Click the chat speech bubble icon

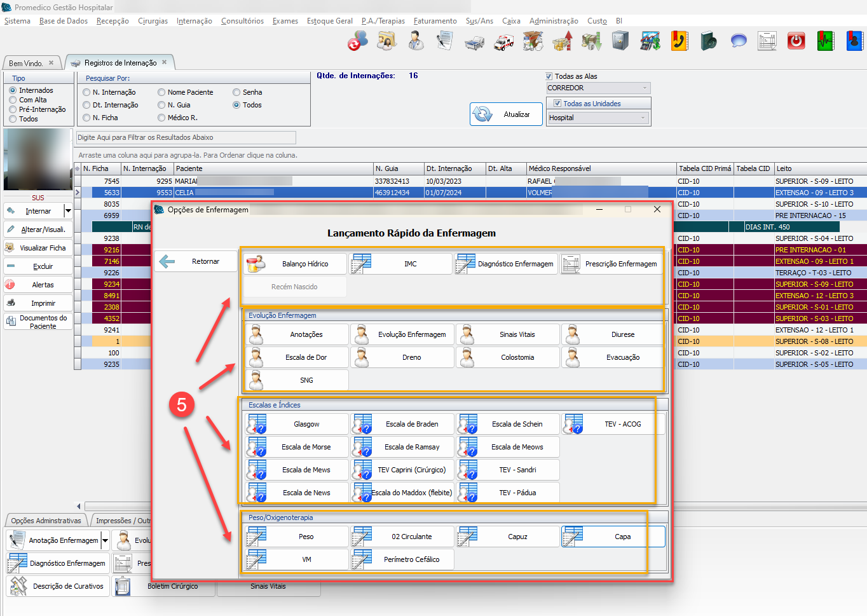pos(738,42)
